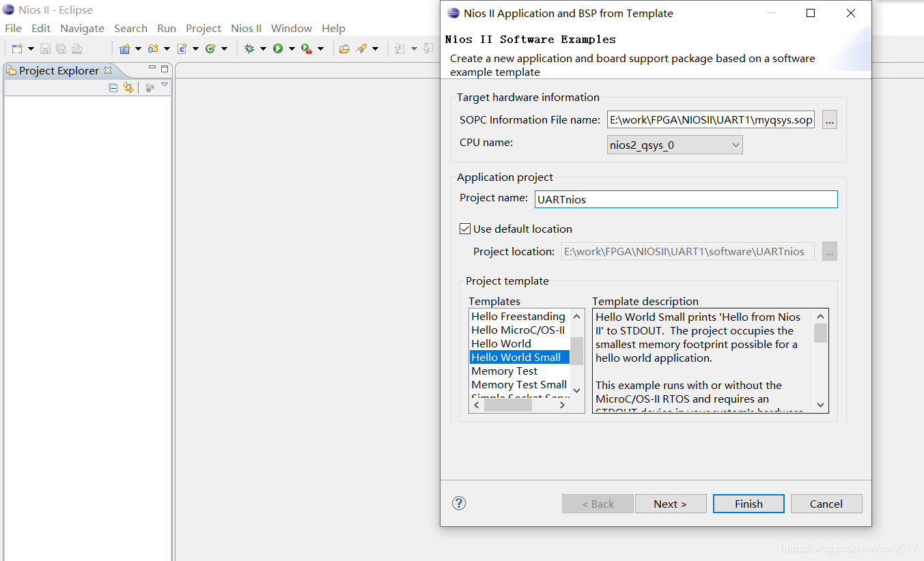This screenshot has height=561, width=924.
Task: Open the Navigate menu
Action: click(82, 28)
